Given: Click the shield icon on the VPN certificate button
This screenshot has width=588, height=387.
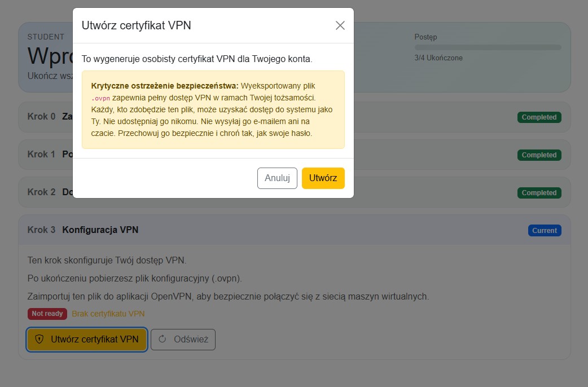Looking at the screenshot, I should coord(39,340).
